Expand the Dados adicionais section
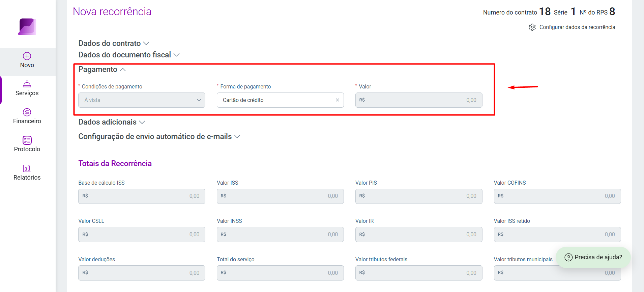This screenshot has width=644, height=292. [112, 122]
